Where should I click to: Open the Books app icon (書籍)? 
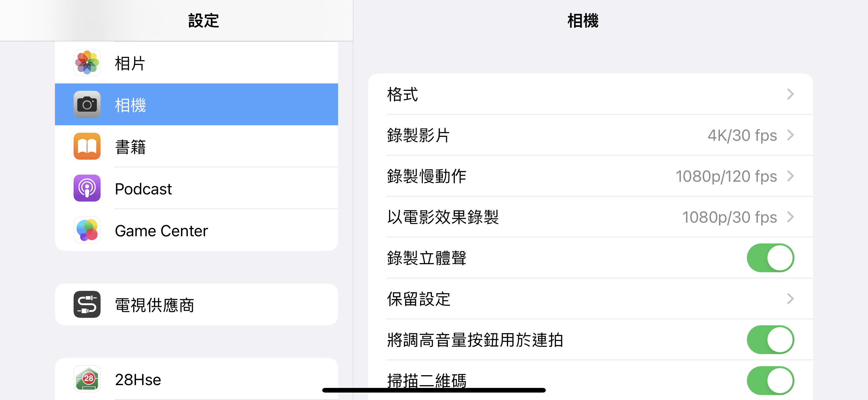pyautogui.click(x=87, y=146)
